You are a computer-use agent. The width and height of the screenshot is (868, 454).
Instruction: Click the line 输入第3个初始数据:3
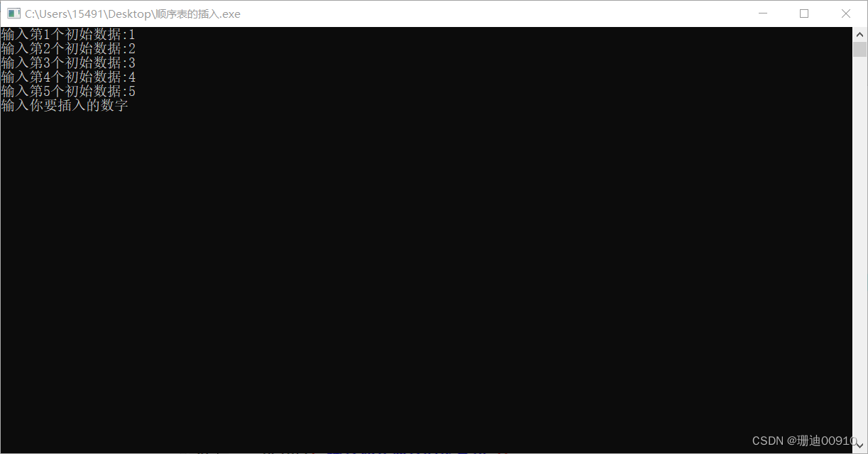click(x=68, y=63)
